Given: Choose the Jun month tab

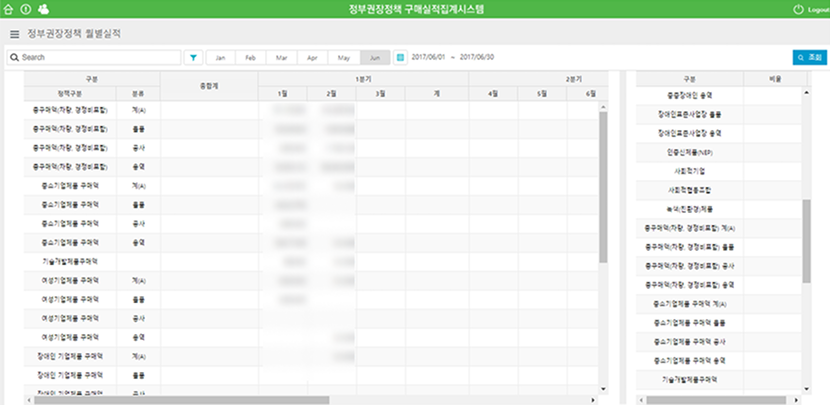Looking at the screenshot, I should [x=375, y=58].
